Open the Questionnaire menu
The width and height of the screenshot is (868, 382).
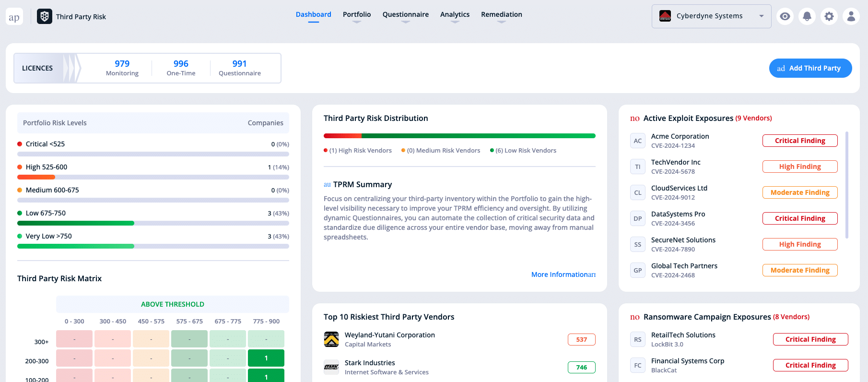click(x=406, y=14)
